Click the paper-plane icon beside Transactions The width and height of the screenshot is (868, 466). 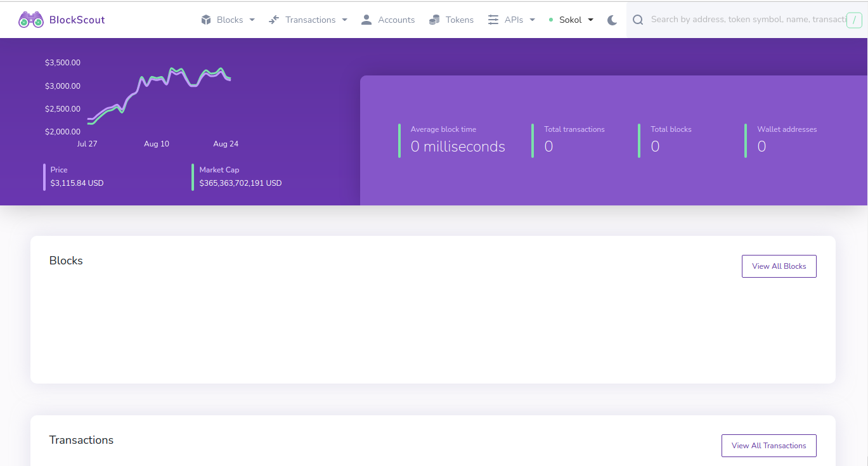click(x=273, y=20)
